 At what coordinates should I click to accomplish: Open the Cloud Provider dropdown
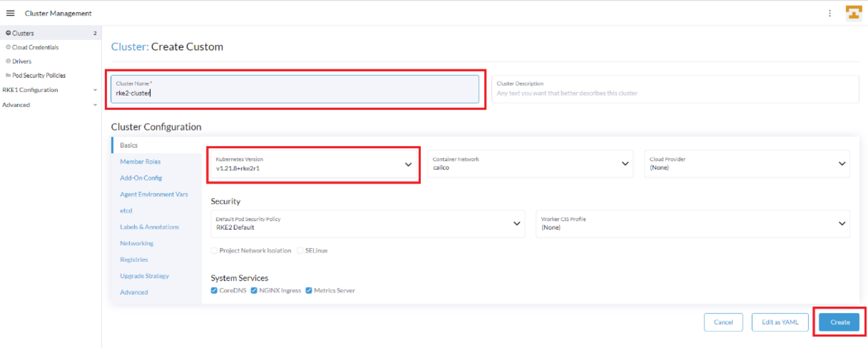[747, 164]
